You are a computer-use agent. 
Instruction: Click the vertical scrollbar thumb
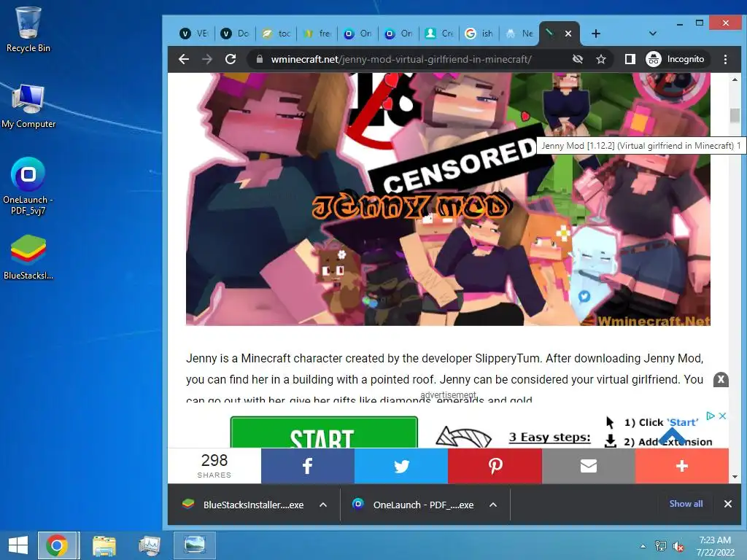(735, 115)
